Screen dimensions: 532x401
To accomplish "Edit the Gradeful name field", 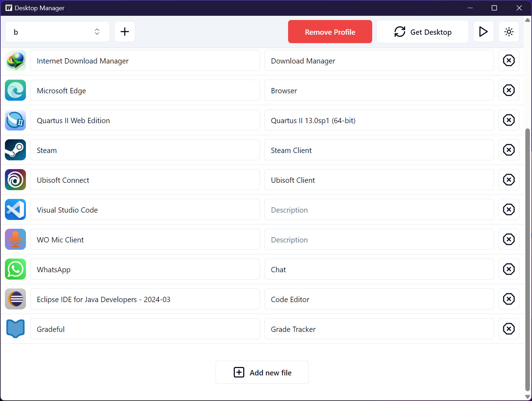I will coord(145,329).
